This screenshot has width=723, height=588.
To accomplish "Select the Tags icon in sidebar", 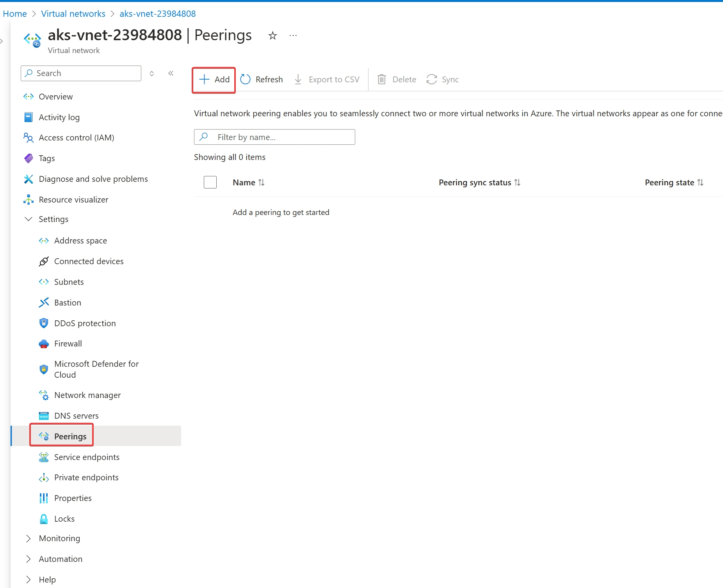I will click(x=28, y=158).
